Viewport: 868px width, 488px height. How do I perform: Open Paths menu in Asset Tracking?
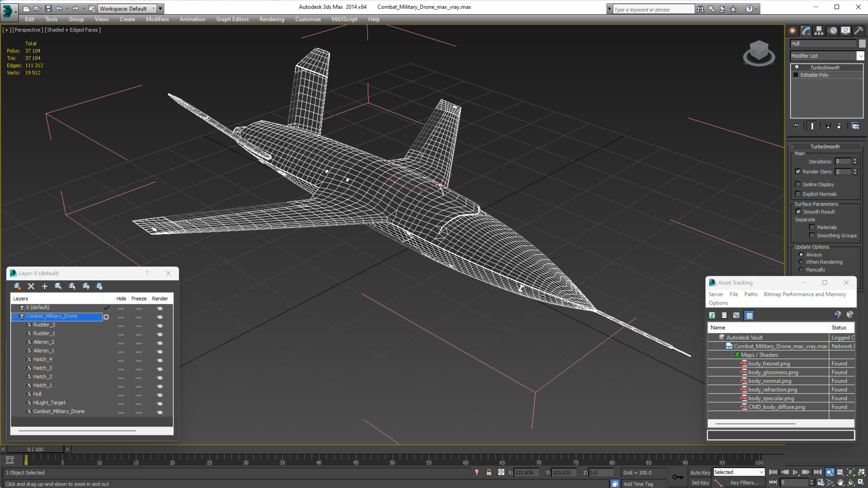pyautogui.click(x=751, y=294)
